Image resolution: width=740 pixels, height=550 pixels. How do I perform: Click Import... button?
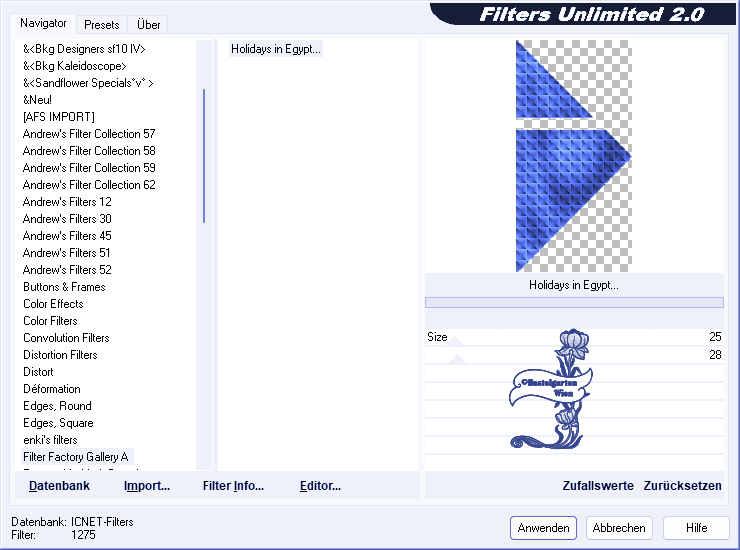point(147,485)
